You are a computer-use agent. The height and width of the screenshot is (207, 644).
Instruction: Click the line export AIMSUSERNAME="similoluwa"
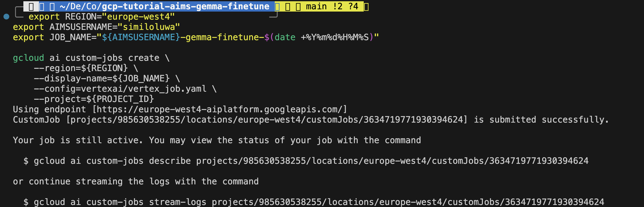[x=97, y=27]
